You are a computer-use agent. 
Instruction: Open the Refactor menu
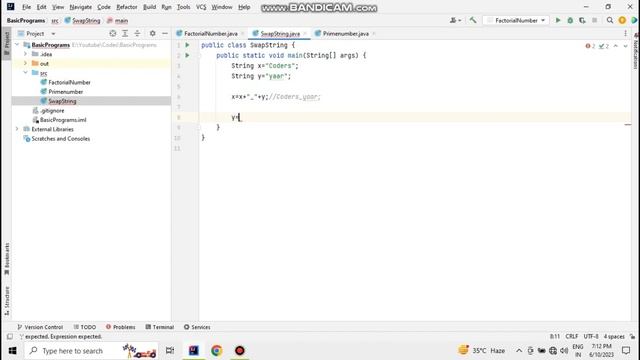coord(127,7)
